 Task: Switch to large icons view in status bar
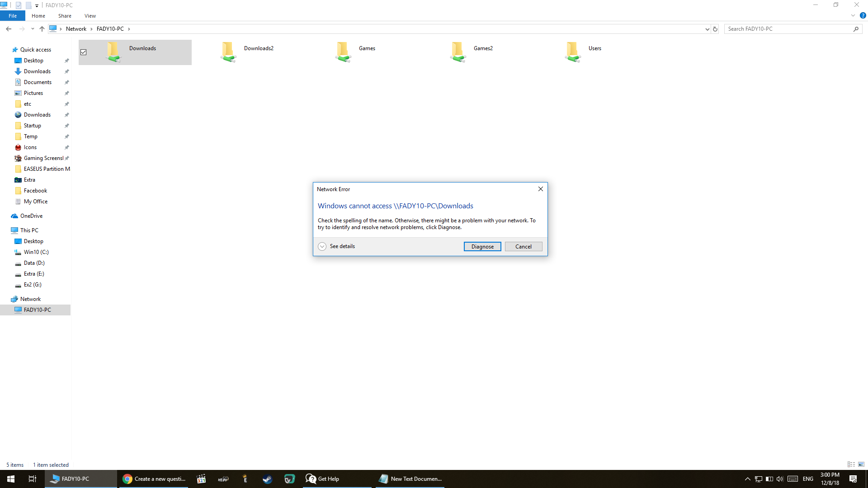pos(861,465)
